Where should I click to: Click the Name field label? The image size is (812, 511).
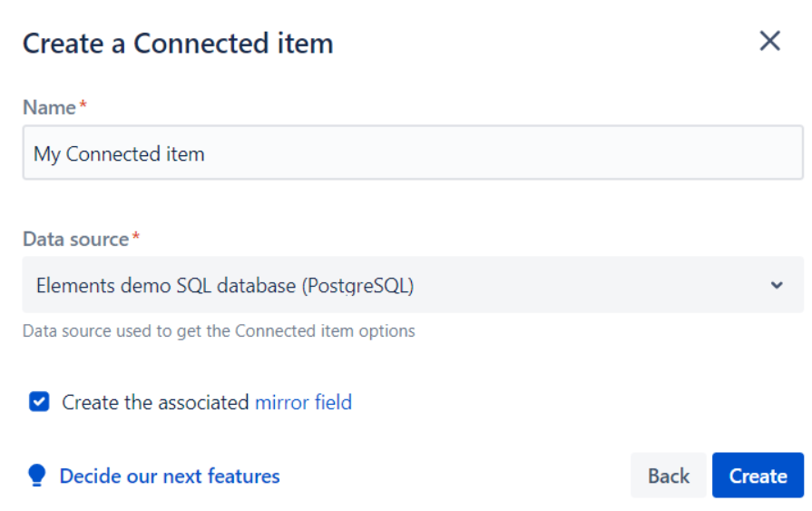[49, 107]
